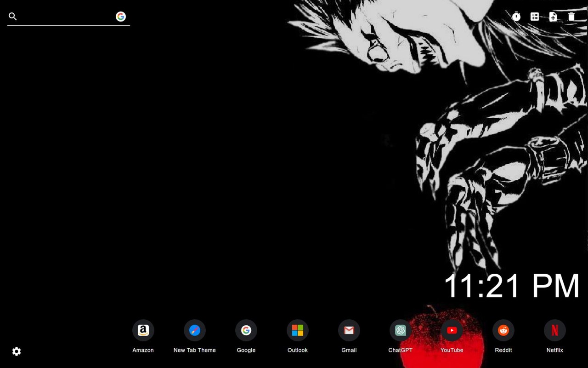Click the Amazon text label
The width and height of the screenshot is (588, 368).
143,350
